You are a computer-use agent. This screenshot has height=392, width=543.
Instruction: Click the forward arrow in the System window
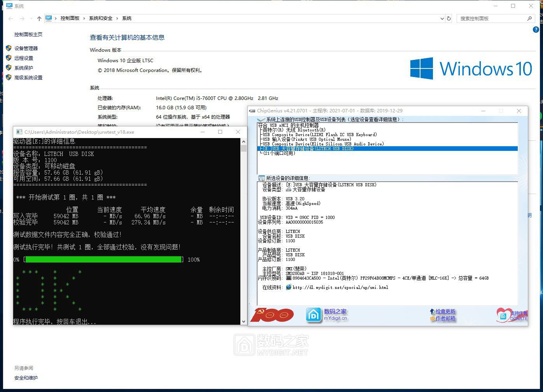pyautogui.click(x=22, y=18)
